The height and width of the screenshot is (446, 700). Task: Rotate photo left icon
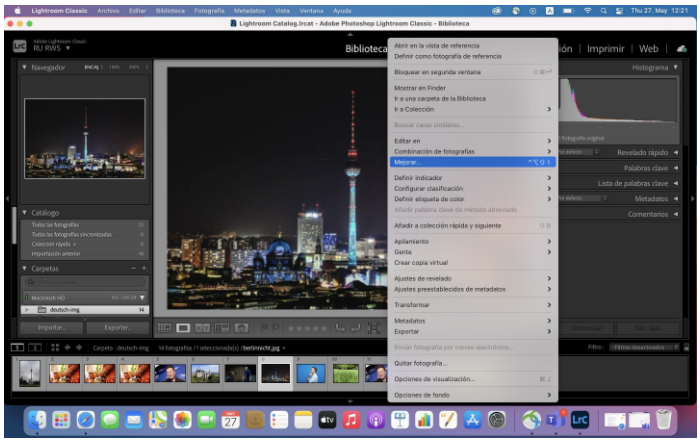click(x=340, y=328)
